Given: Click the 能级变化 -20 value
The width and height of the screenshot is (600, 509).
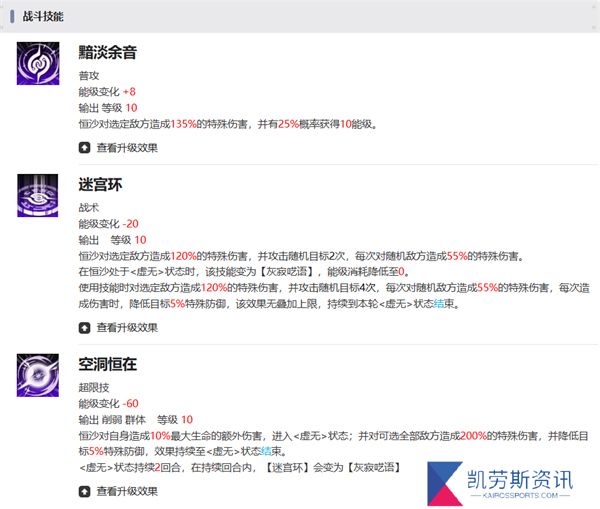Looking at the screenshot, I should [130, 224].
